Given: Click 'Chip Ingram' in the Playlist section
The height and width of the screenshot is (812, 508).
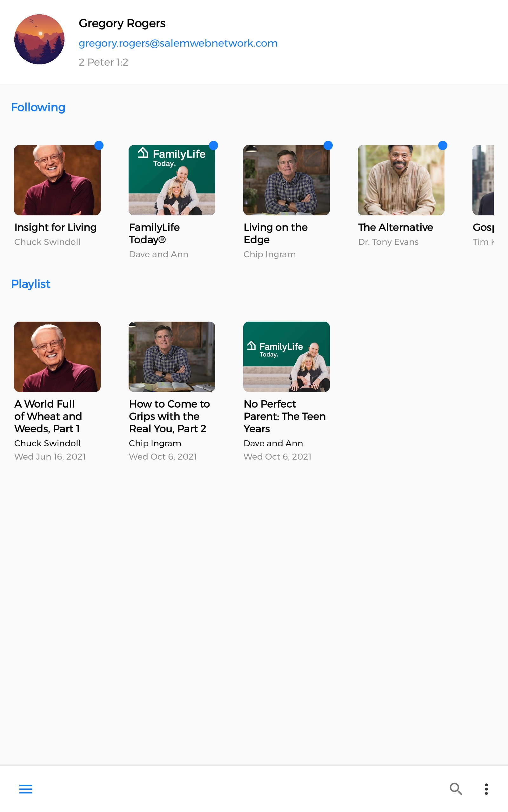Looking at the screenshot, I should tap(155, 443).
